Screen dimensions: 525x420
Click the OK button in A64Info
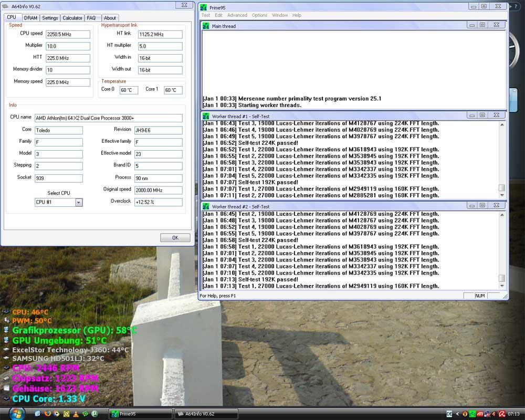tap(175, 237)
